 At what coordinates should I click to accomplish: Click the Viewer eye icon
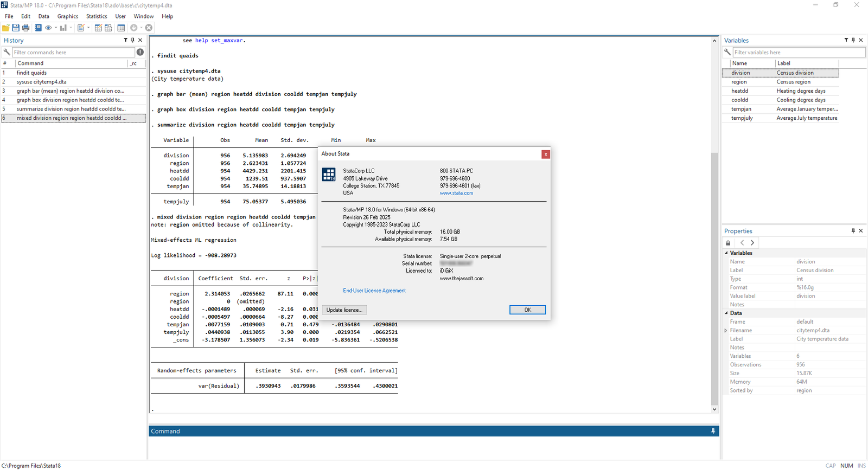point(48,28)
